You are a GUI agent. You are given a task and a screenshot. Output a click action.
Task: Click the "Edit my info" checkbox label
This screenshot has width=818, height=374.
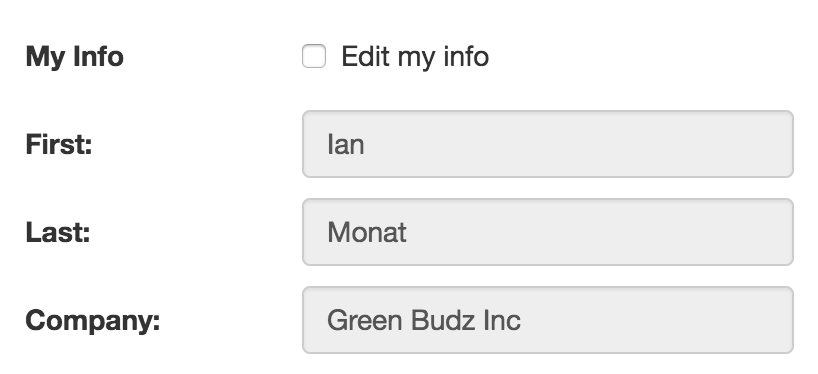(415, 56)
